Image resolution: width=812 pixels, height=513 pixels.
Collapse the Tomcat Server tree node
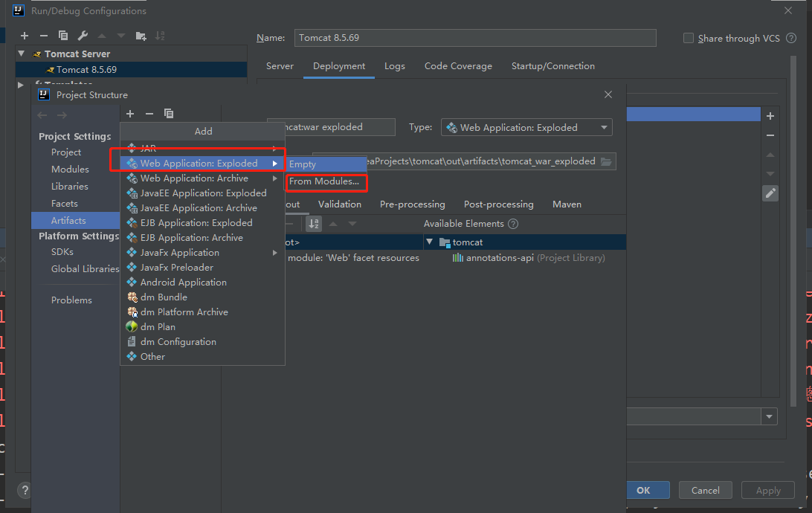[22, 54]
